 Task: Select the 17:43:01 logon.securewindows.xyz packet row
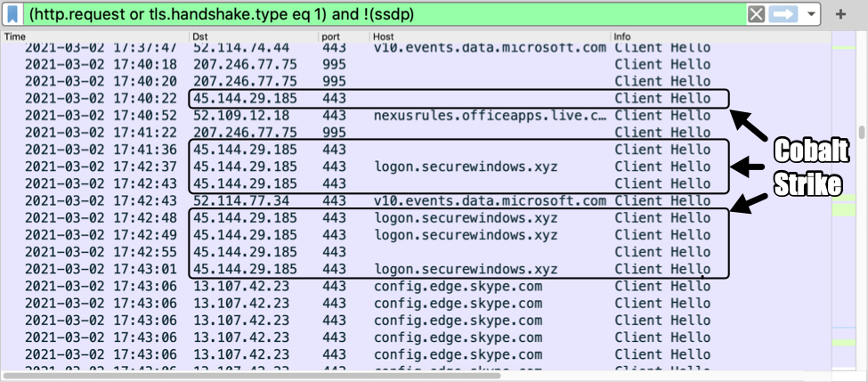point(463,269)
